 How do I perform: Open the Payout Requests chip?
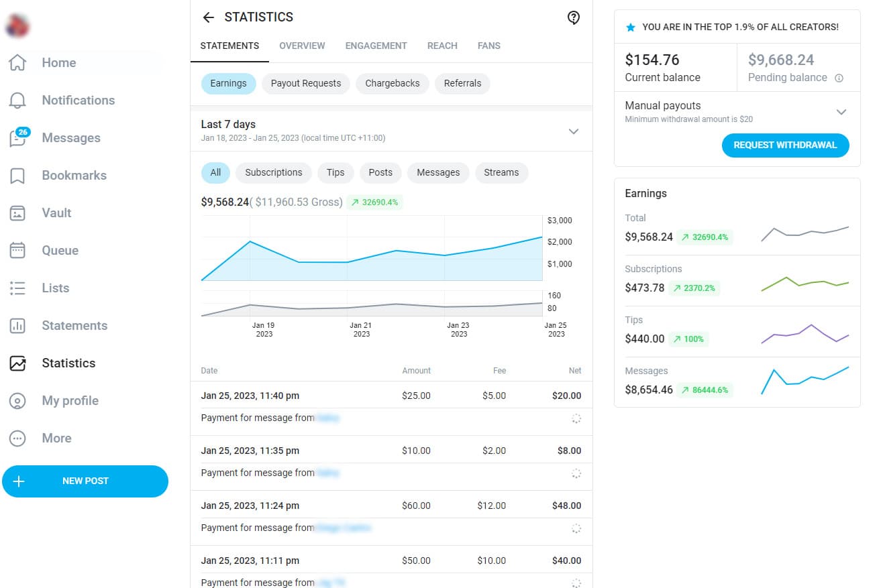click(306, 83)
